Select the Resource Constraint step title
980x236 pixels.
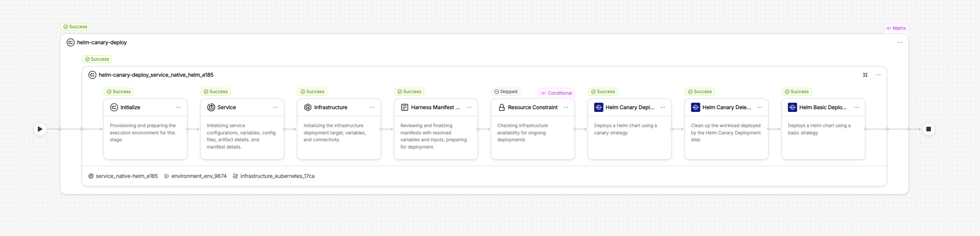click(x=533, y=107)
